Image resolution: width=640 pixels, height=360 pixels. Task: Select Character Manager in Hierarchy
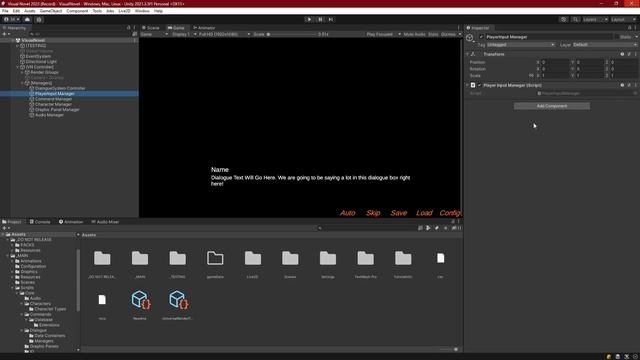coord(53,104)
